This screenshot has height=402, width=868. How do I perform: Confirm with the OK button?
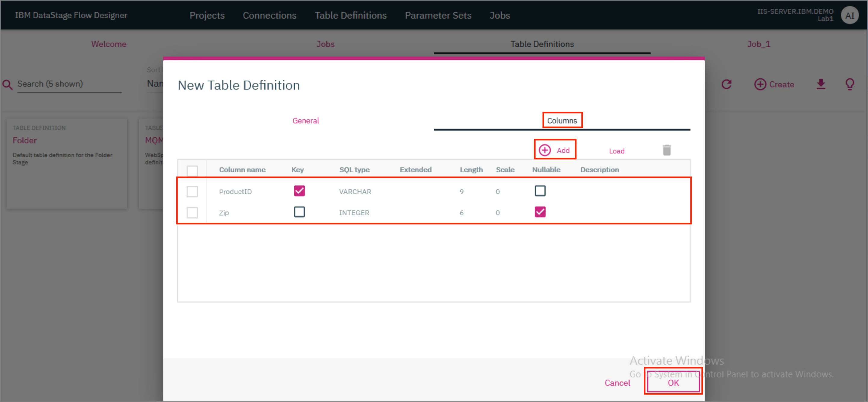[x=673, y=382]
